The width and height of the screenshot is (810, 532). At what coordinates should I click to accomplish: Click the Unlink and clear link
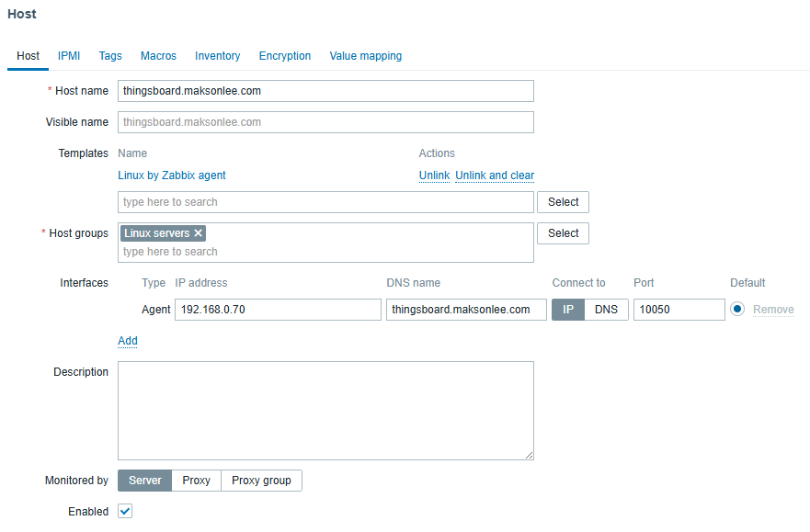[x=495, y=175]
